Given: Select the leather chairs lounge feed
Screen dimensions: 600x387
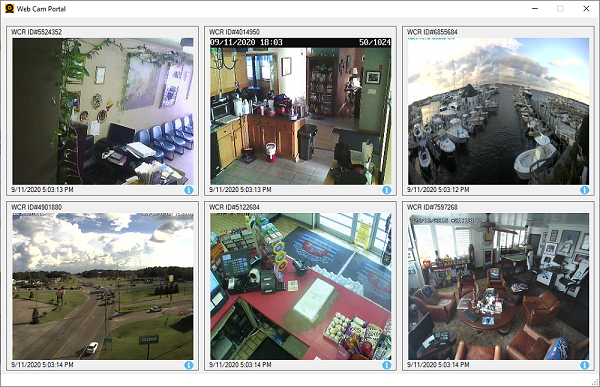Looking at the screenshot, I should 498,286.
